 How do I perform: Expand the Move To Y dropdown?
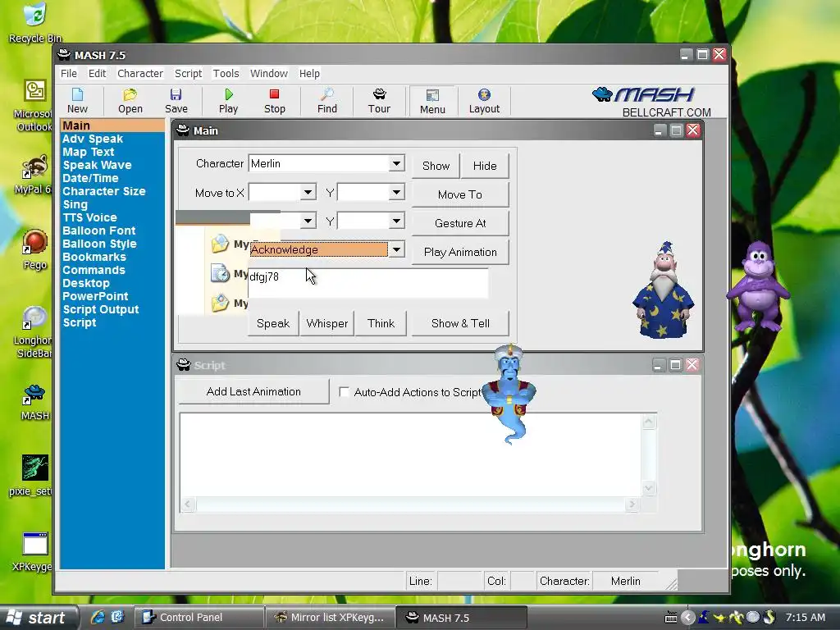coord(396,192)
